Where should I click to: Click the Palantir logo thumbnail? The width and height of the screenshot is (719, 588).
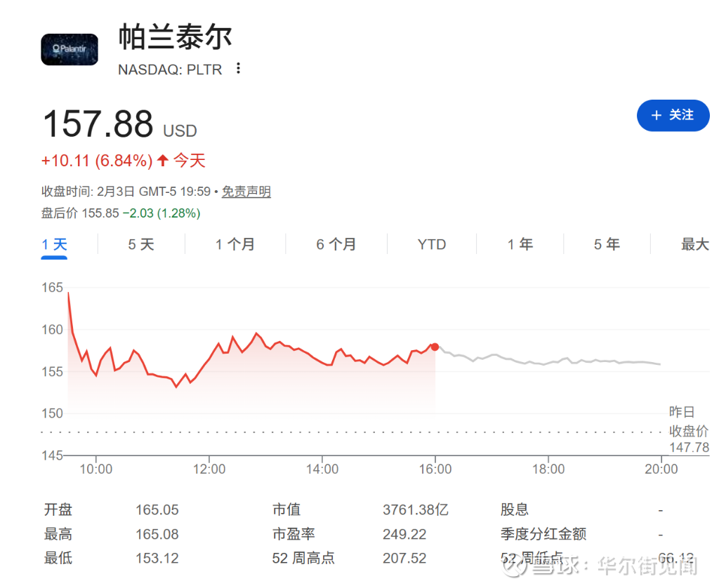(70, 49)
